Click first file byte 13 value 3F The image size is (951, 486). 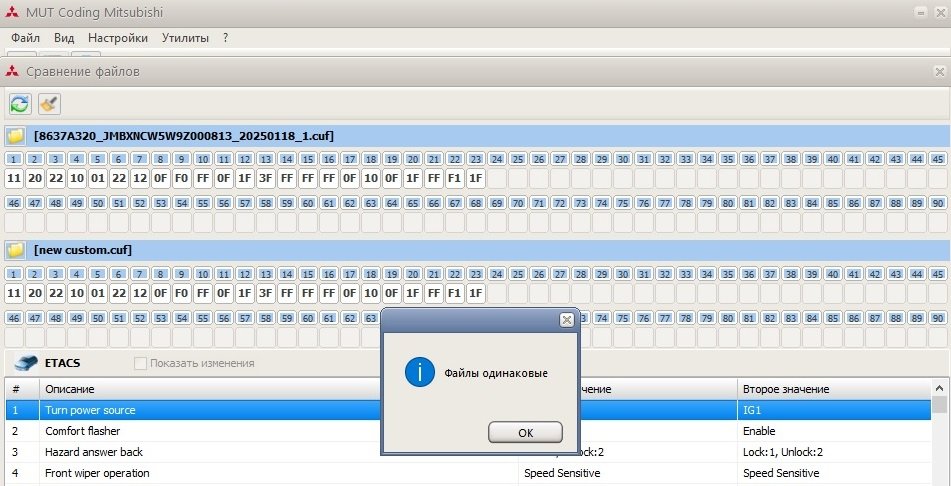click(x=266, y=178)
